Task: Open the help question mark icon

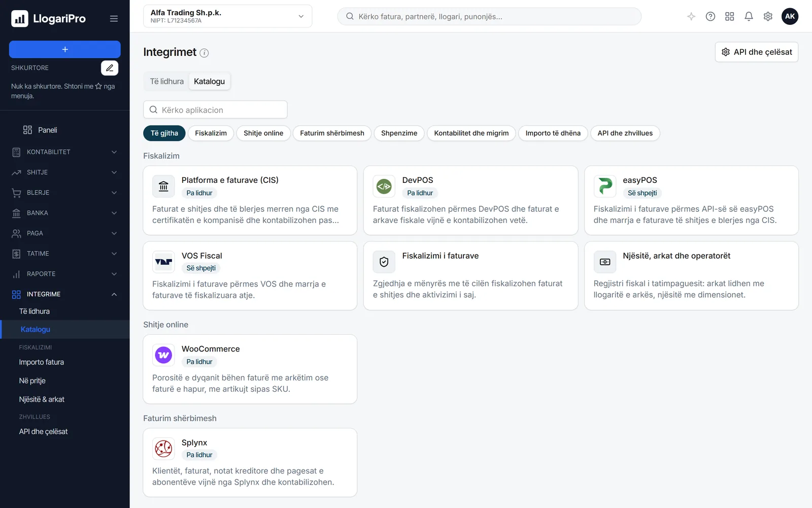Action: [x=710, y=16]
